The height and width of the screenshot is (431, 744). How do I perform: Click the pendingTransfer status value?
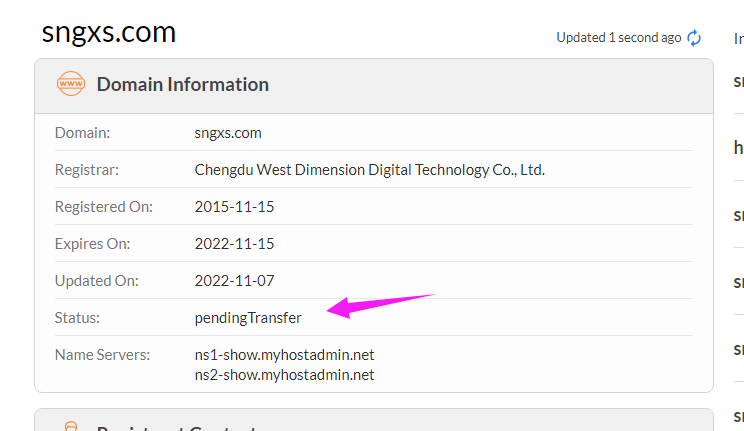click(248, 317)
